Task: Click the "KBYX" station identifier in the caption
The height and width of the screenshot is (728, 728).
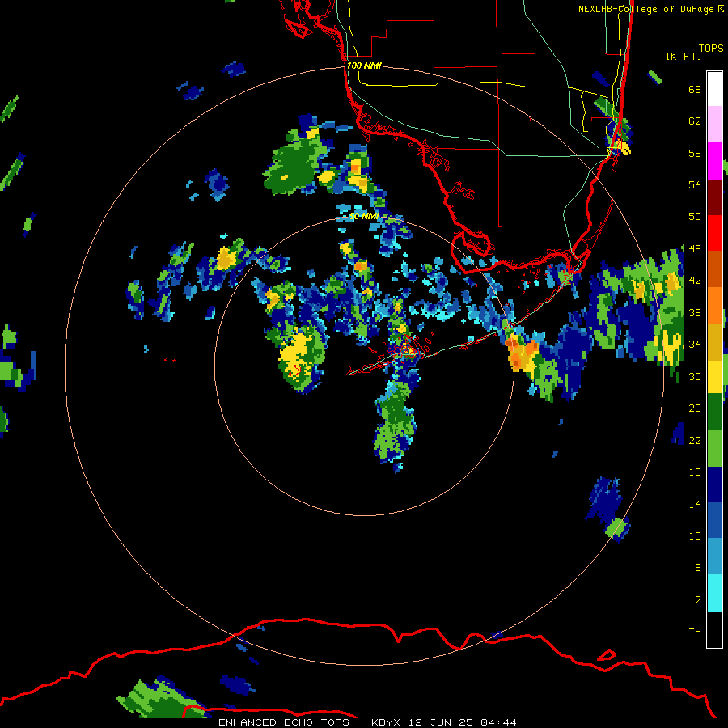Action: coord(385,722)
